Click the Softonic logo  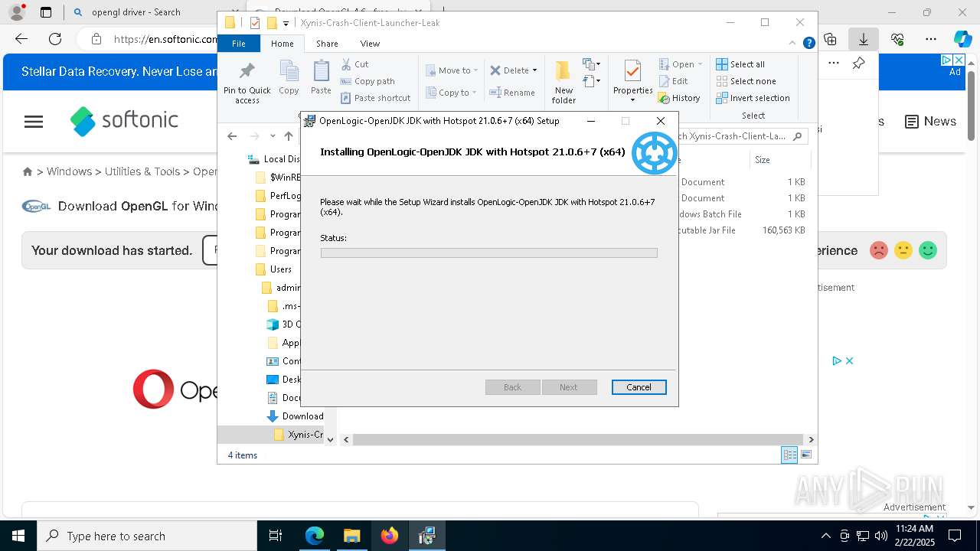124,120
